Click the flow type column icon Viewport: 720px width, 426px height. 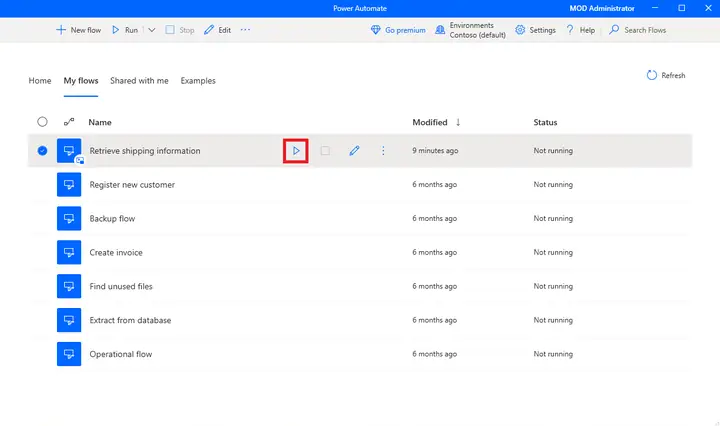pos(69,122)
